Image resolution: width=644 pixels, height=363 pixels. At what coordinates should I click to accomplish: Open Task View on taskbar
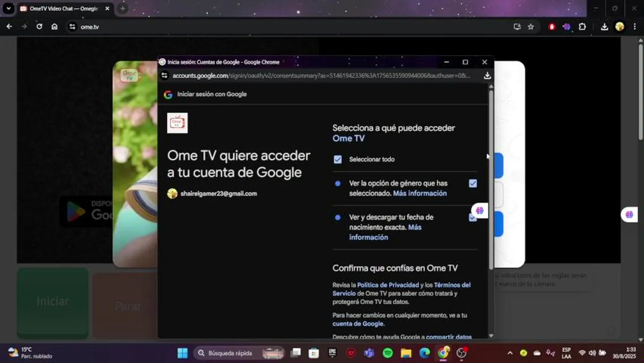tap(296, 353)
